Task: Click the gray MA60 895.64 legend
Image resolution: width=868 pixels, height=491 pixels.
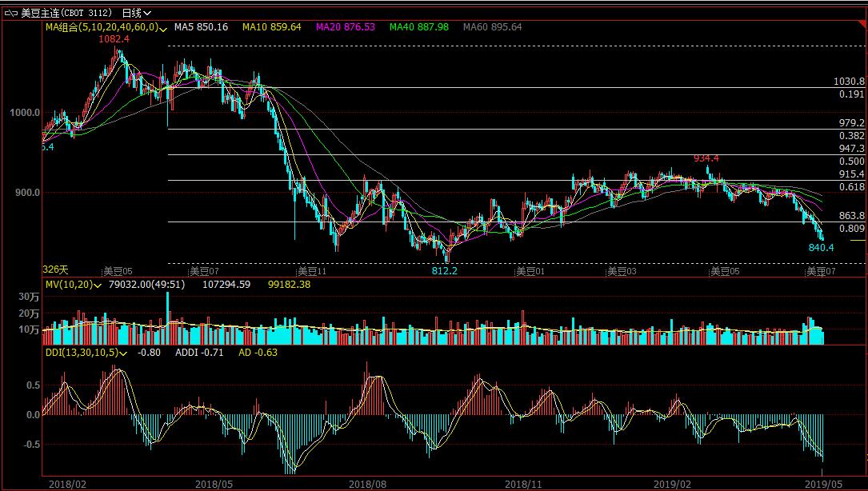Action: [x=492, y=27]
